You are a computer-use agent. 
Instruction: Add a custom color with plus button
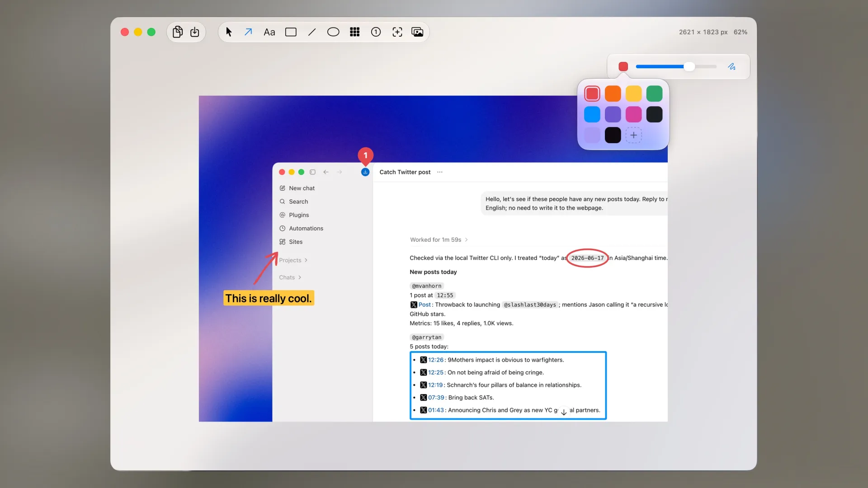(x=634, y=135)
